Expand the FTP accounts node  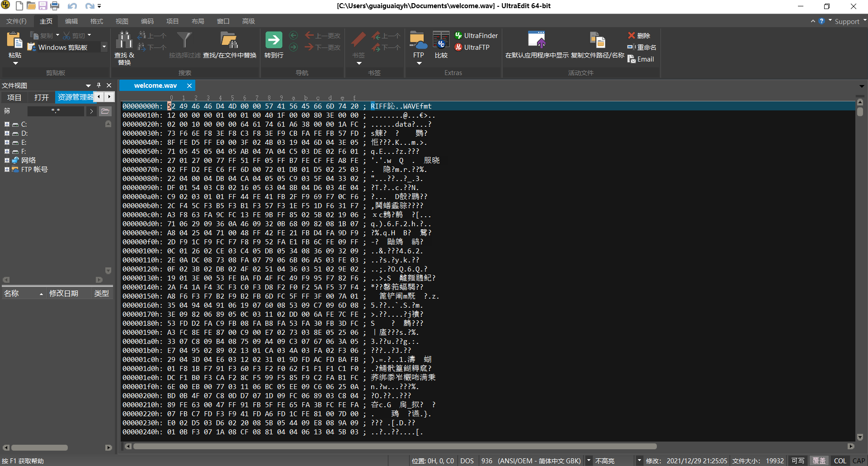click(x=7, y=169)
